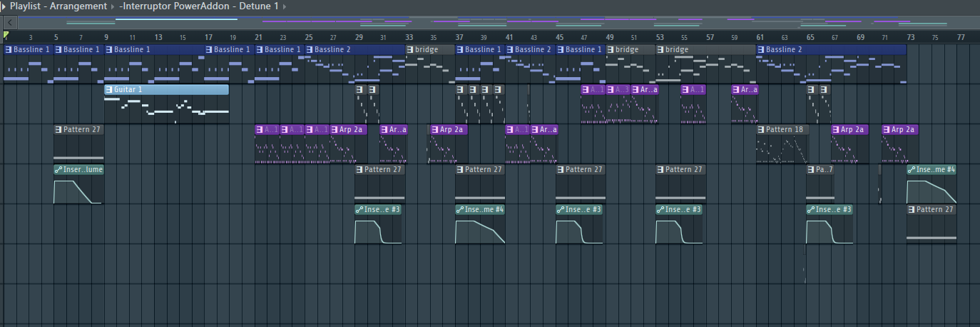This screenshot has width=980, height=327.
Task: Open the Playlist menu arrow before 'Playlist - Arrangement'
Action: pos(4,6)
